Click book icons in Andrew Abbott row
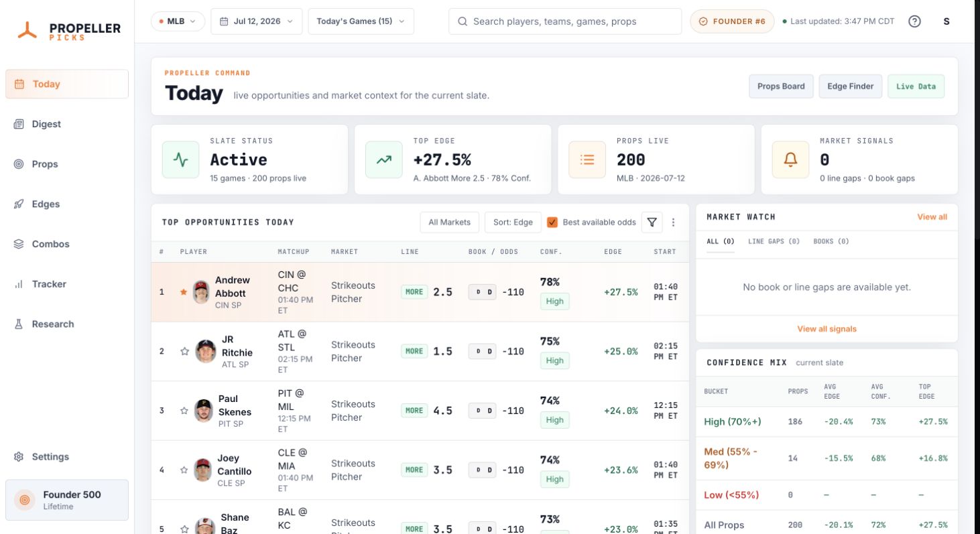 pyautogui.click(x=482, y=292)
